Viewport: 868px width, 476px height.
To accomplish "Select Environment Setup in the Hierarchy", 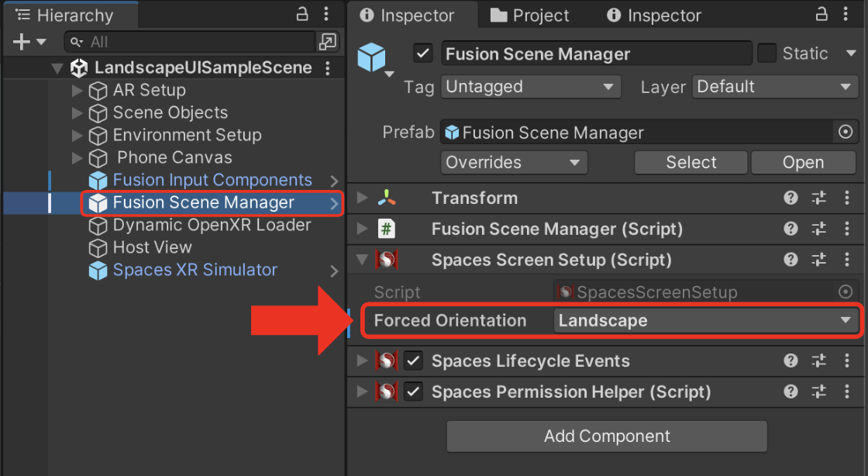I will (187, 135).
